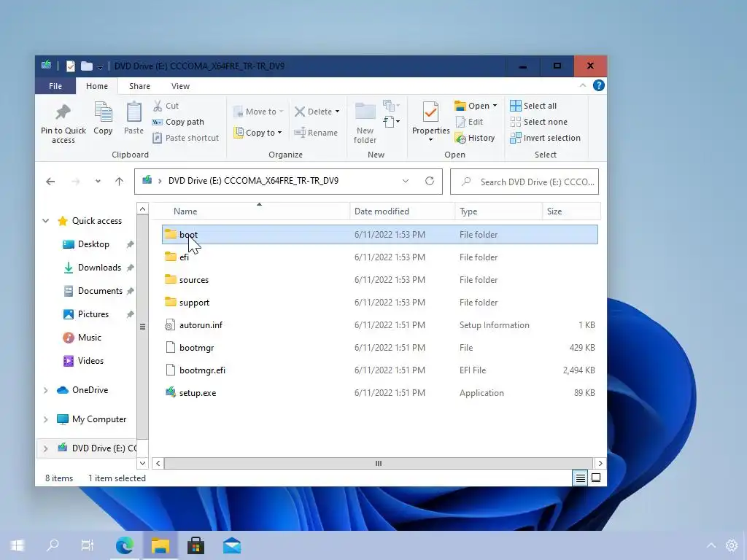This screenshot has height=560, width=747.
Task: Click the Paste icon in the ribbon
Action: tap(134, 113)
